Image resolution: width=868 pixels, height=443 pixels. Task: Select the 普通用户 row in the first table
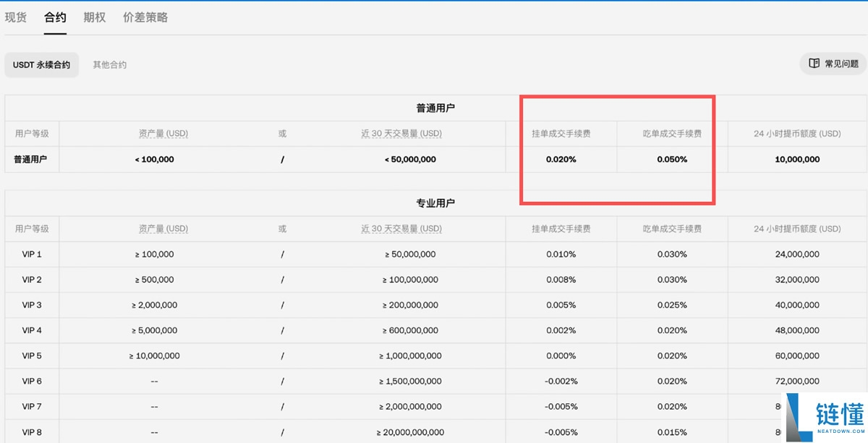(x=30, y=159)
